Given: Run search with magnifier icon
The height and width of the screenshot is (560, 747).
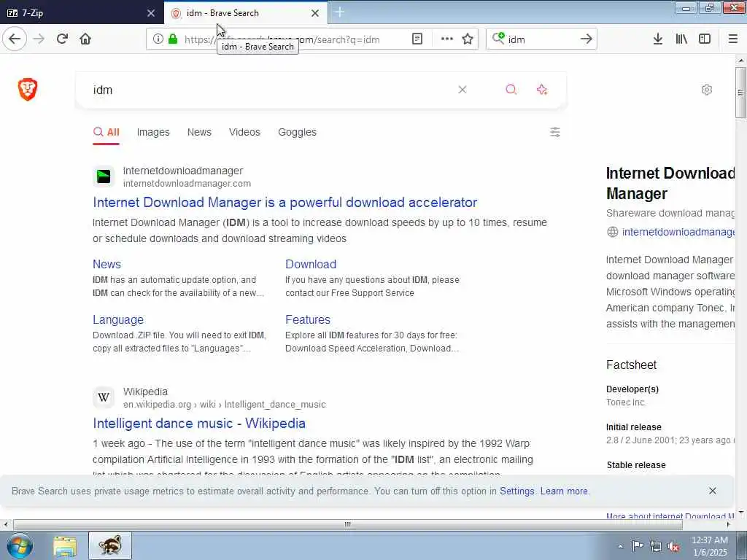Looking at the screenshot, I should 511,90.
